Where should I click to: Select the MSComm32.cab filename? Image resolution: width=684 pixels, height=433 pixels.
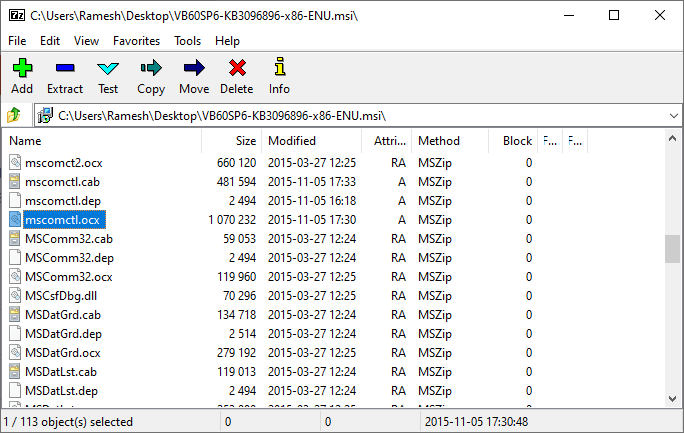tap(69, 239)
